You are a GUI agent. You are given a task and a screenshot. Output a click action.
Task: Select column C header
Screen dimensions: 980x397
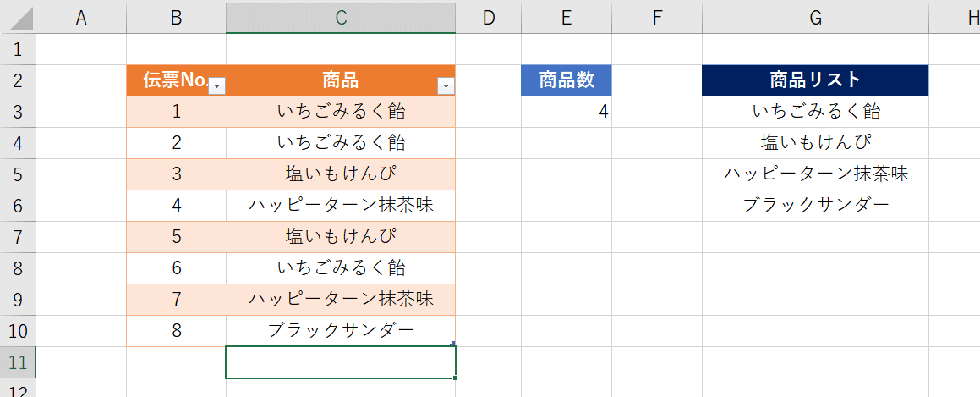(x=341, y=18)
